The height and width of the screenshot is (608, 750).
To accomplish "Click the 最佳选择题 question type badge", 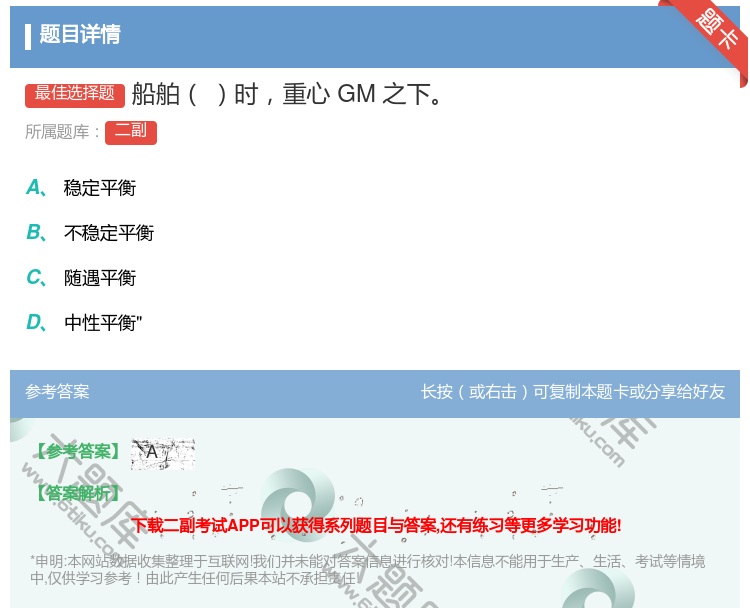I will point(75,94).
